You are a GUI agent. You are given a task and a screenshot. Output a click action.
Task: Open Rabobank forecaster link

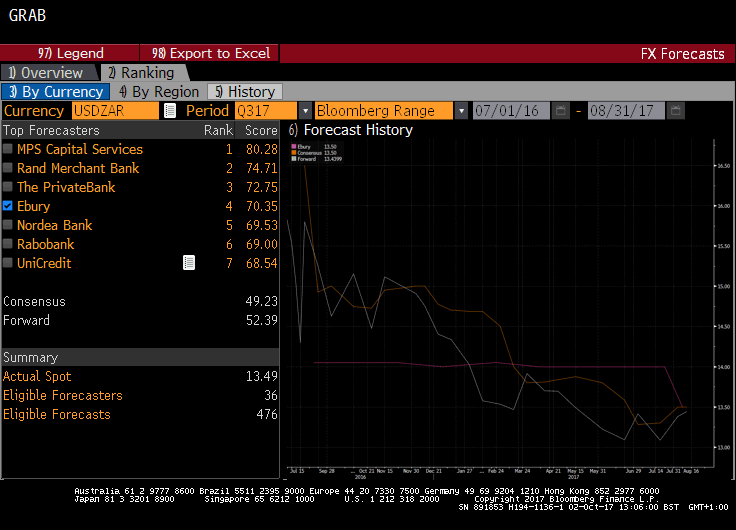(x=46, y=244)
